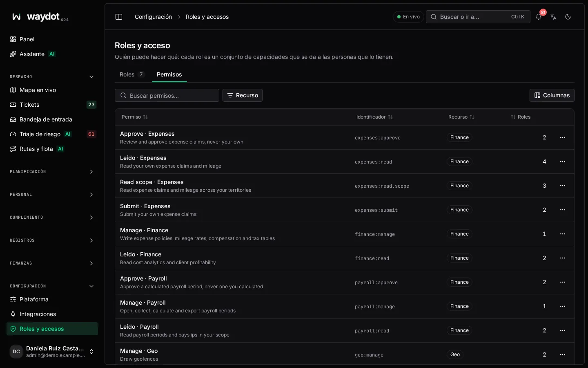Open actions menu for payroll:approve row
588x368 pixels.
coord(563,282)
